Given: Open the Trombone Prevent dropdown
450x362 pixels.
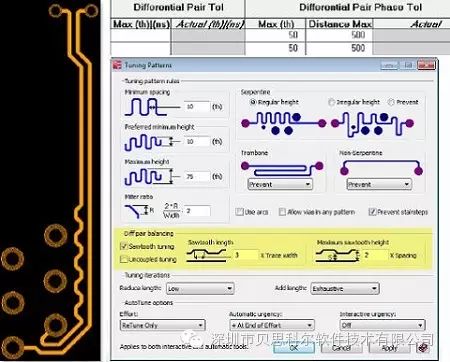Looking at the screenshot, I should click(x=280, y=184).
